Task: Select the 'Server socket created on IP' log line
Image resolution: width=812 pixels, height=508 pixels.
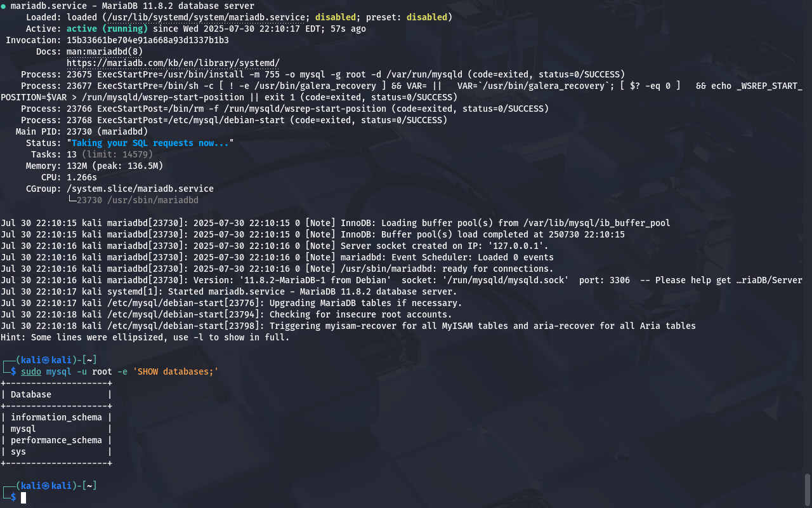Action: pyautogui.click(x=275, y=246)
